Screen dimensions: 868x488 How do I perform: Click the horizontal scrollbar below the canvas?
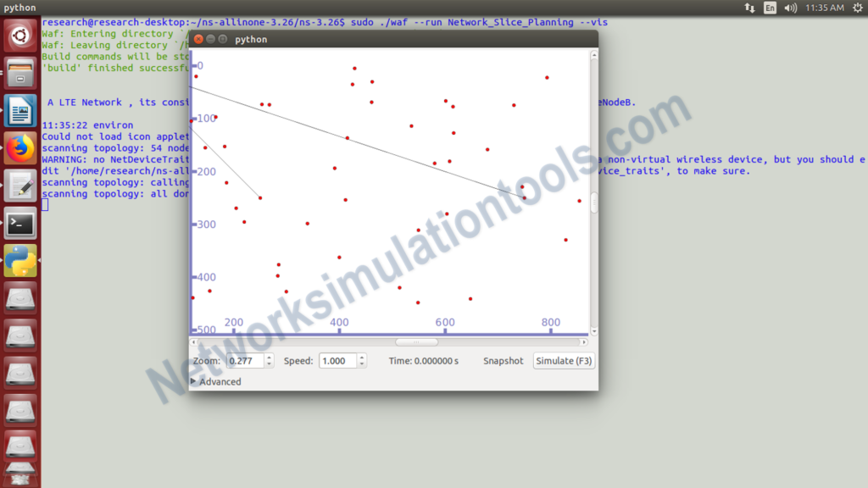coord(415,341)
